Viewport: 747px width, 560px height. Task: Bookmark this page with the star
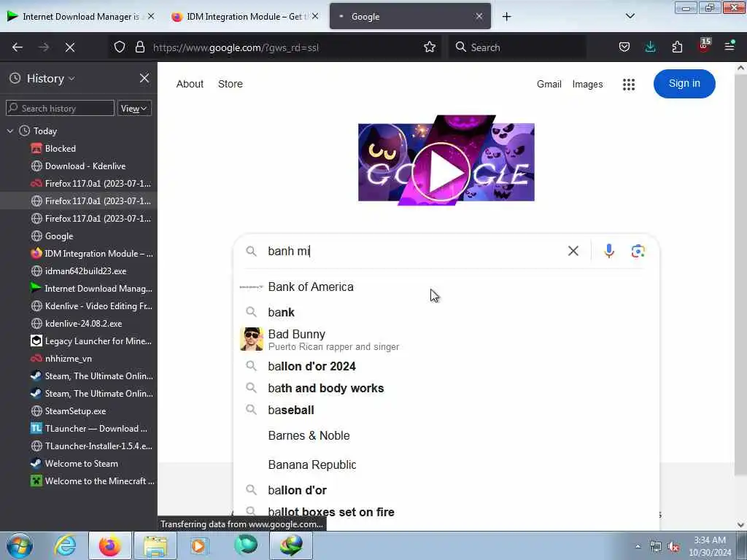(x=430, y=47)
